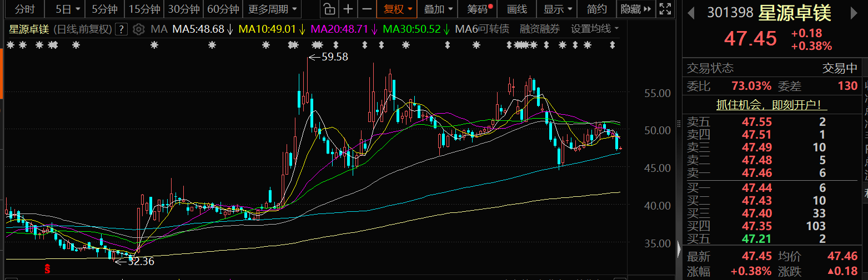Open MA settings gear icon
The width and height of the screenshot is (868, 280).
139,29
